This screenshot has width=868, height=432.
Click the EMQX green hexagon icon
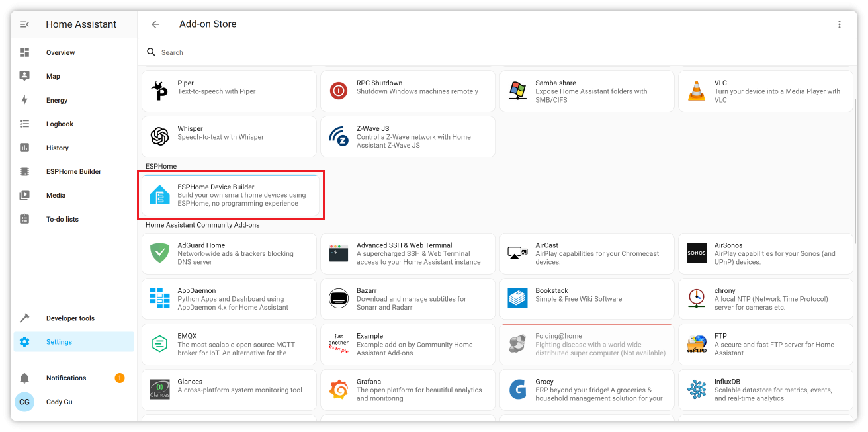click(159, 344)
